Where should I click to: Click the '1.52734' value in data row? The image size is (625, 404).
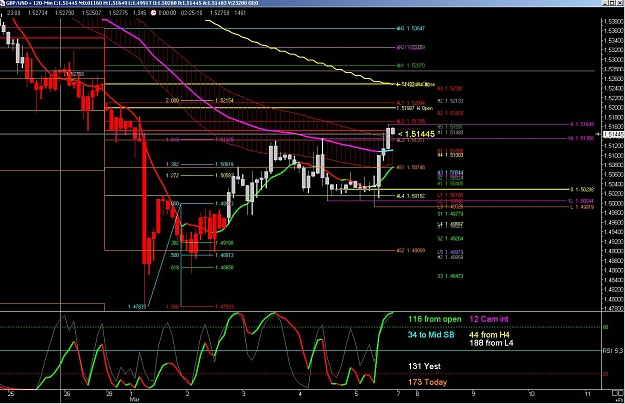tap(38, 13)
